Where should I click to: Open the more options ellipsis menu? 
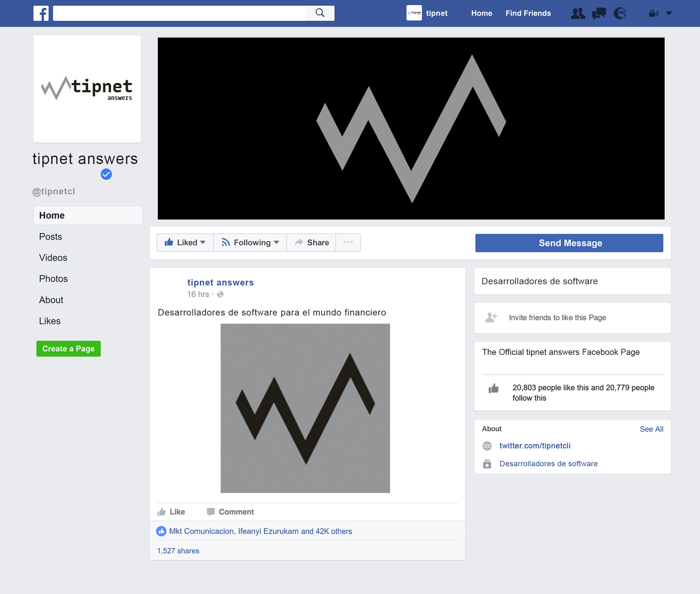pos(348,243)
